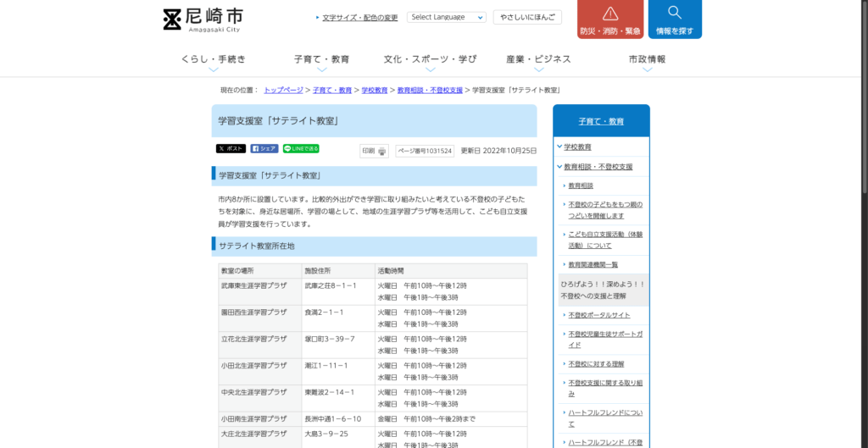Click address 大島3－9－25

(x=326, y=434)
